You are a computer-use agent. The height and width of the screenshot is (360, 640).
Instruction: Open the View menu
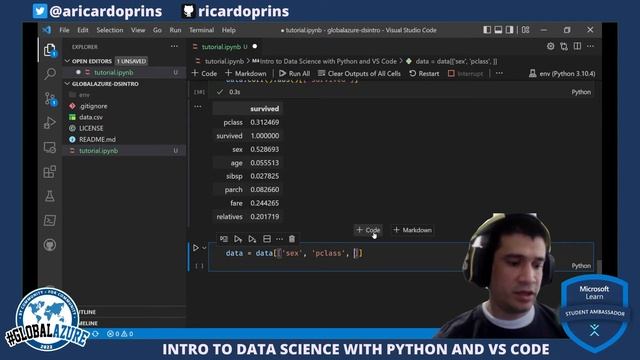[138, 30]
